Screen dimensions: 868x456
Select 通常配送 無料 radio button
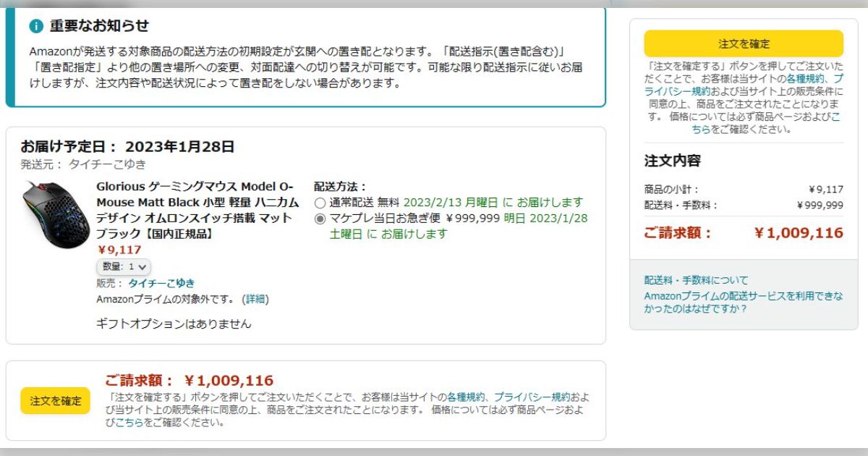pyautogui.click(x=320, y=203)
